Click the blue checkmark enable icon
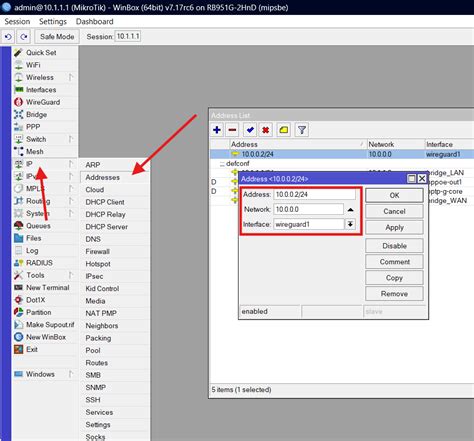 250,130
